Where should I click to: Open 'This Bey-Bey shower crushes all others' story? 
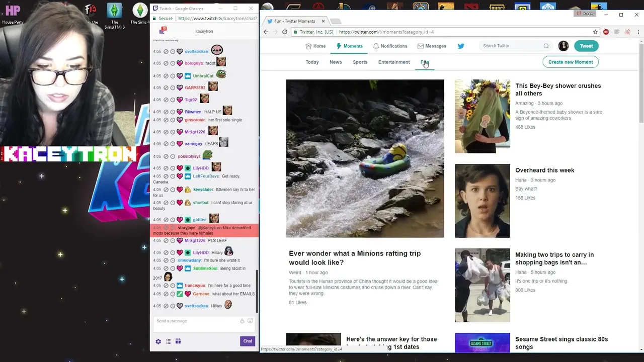click(x=558, y=89)
